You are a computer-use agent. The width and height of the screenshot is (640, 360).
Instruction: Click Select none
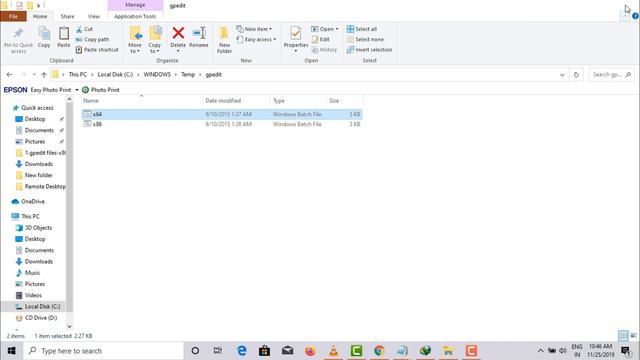(x=365, y=39)
